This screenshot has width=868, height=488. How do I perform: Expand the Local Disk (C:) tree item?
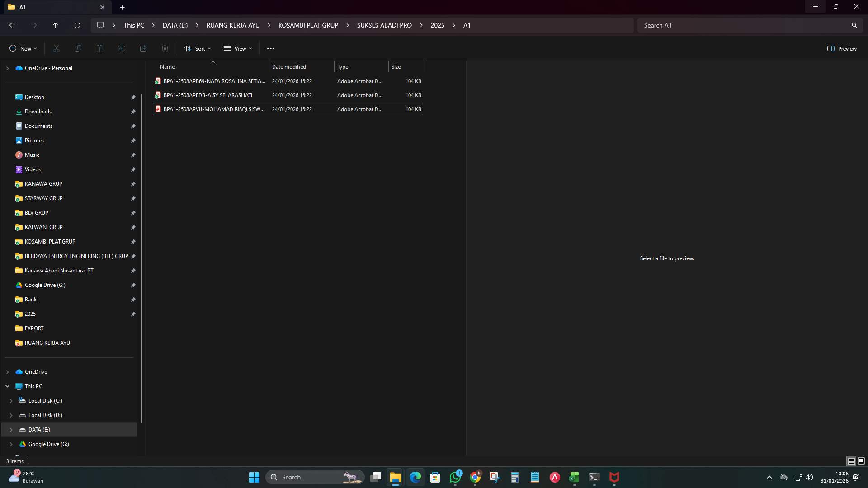click(11, 400)
